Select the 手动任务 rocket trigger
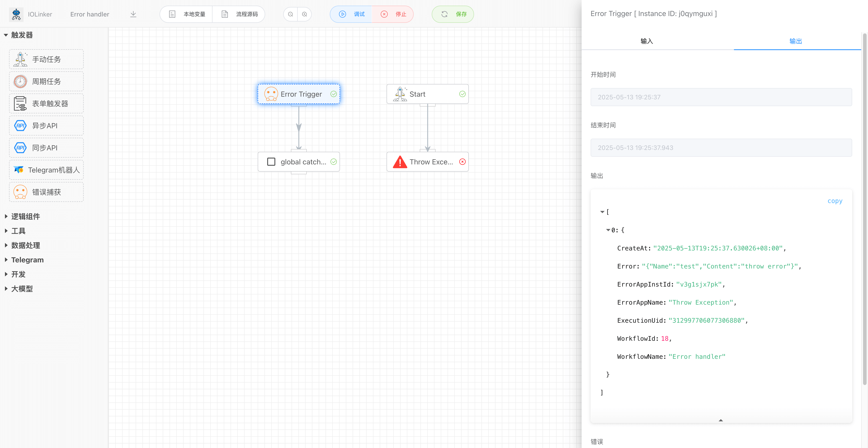Screen dimensions: 868x448 [46, 59]
